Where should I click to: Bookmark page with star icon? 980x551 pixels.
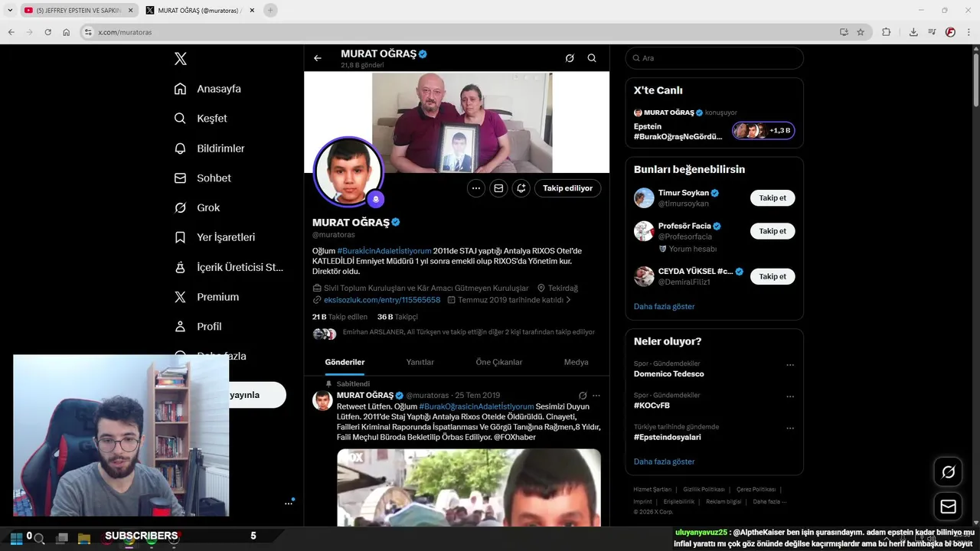861,32
